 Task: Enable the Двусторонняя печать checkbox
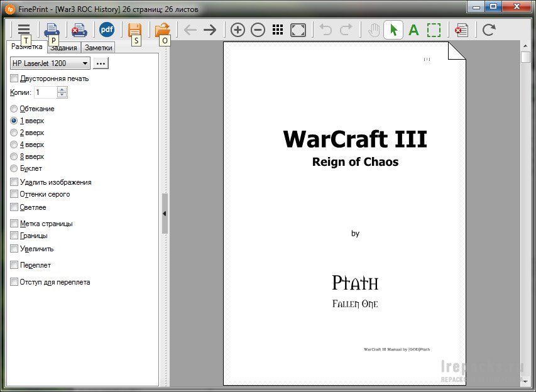pos(14,79)
